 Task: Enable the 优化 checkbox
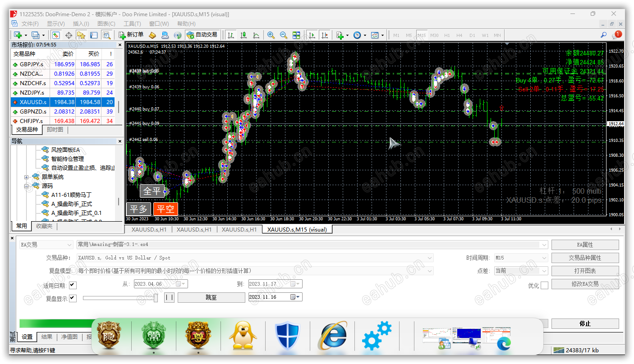[544, 285]
